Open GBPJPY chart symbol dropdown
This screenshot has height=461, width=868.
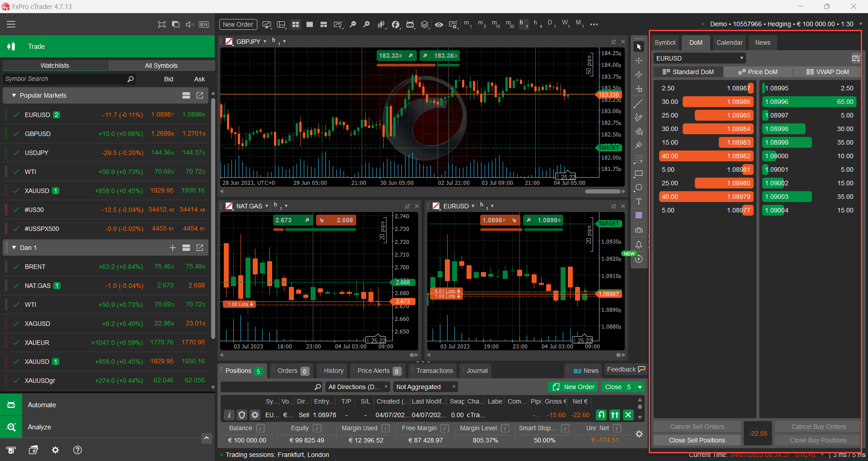(x=265, y=42)
